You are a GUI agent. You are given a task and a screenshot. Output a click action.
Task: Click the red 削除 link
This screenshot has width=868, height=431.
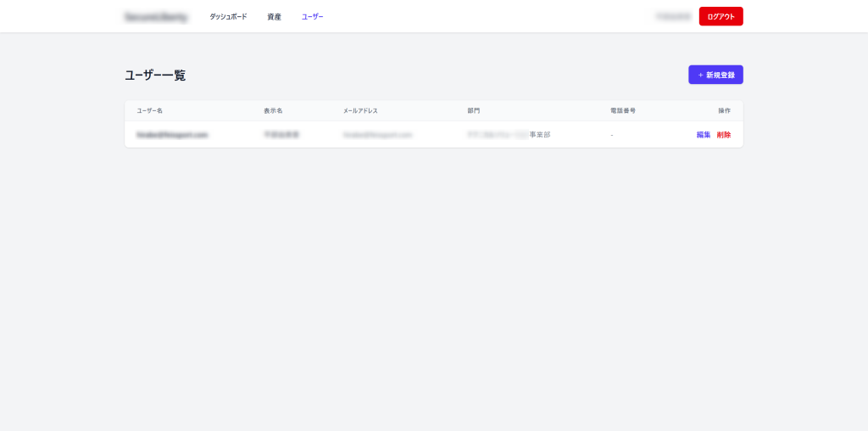pyautogui.click(x=724, y=135)
